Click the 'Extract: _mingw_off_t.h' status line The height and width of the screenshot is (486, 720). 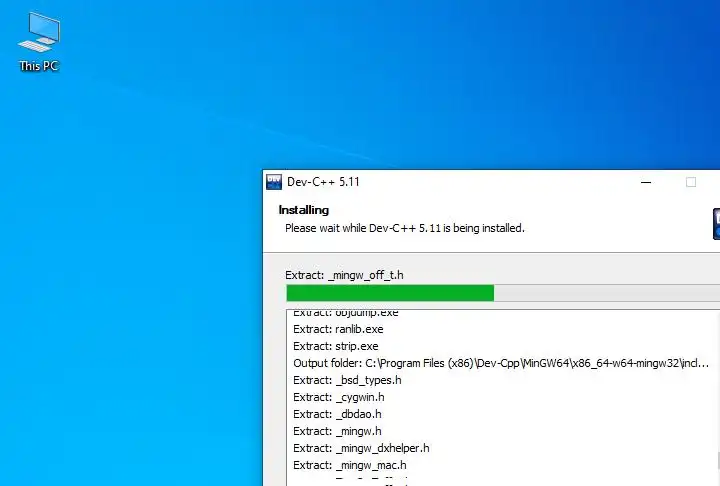click(x=344, y=275)
